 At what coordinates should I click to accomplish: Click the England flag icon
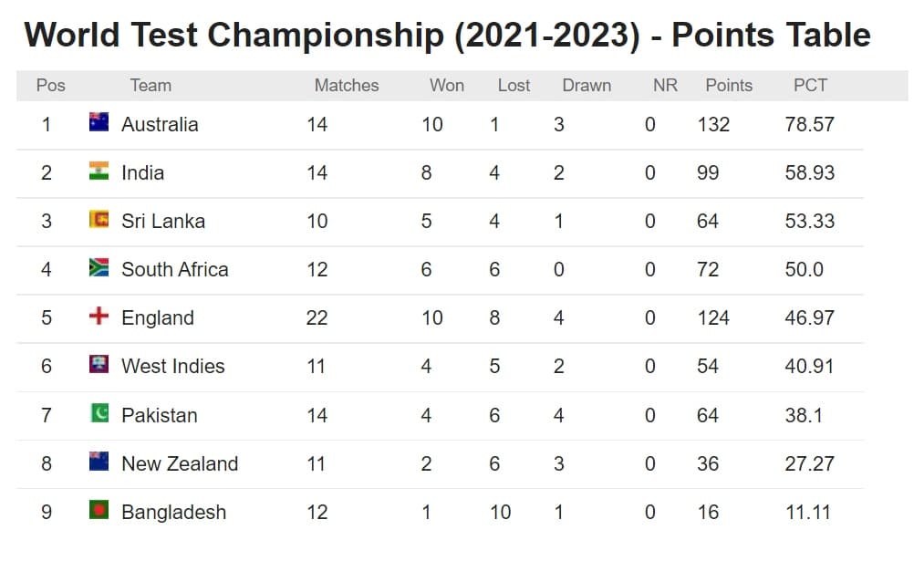tap(99, 316)
